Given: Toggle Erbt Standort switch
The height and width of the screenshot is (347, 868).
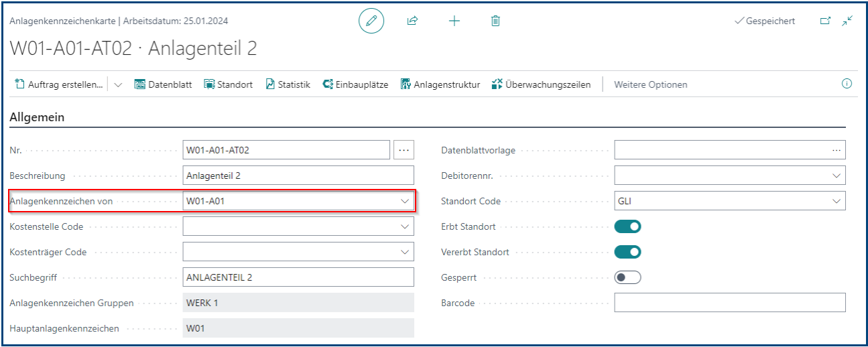Looking at the screenshot, I should (x=628, y=226).
